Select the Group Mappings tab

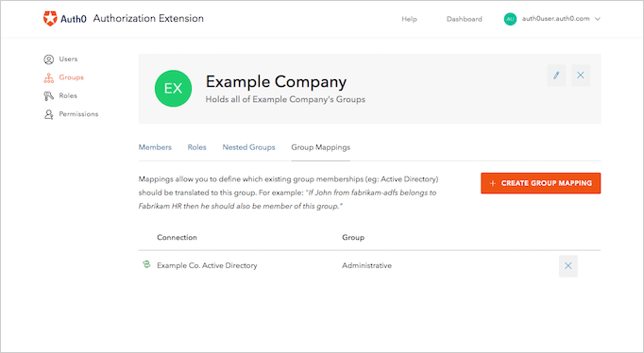tap(320, 147)
